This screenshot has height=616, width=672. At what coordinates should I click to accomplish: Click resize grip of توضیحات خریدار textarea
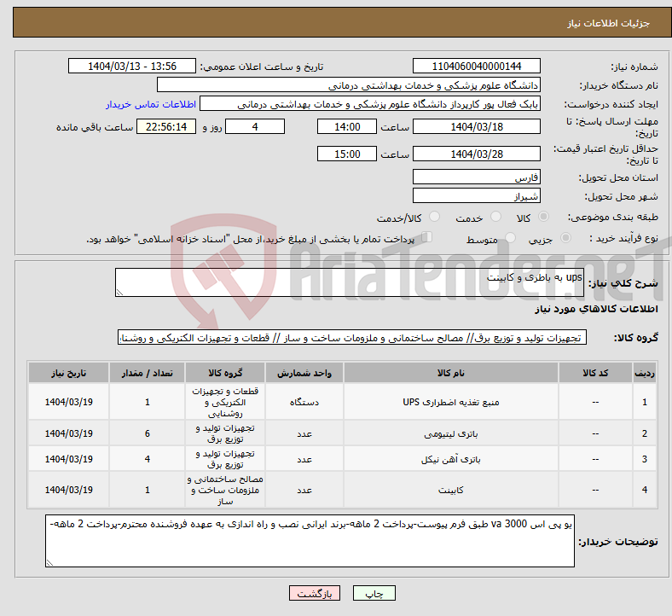[x=49, y=563]
